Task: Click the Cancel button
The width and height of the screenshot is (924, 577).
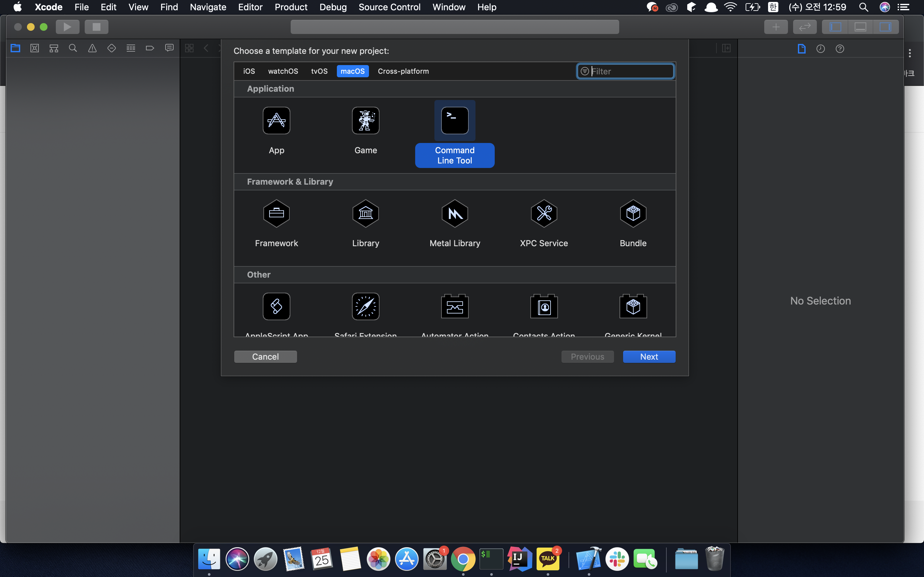Action: [265, 356]
